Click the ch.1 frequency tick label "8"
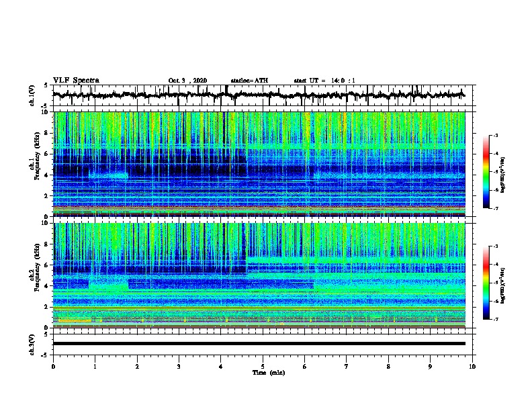The height and width of the screenshot is (411, 532). point(48,133)
